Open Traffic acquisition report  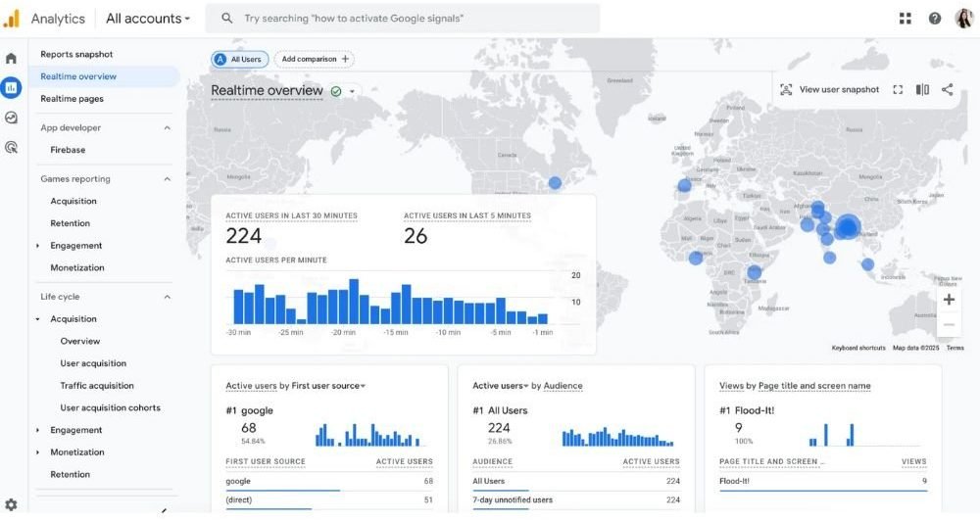97,386
